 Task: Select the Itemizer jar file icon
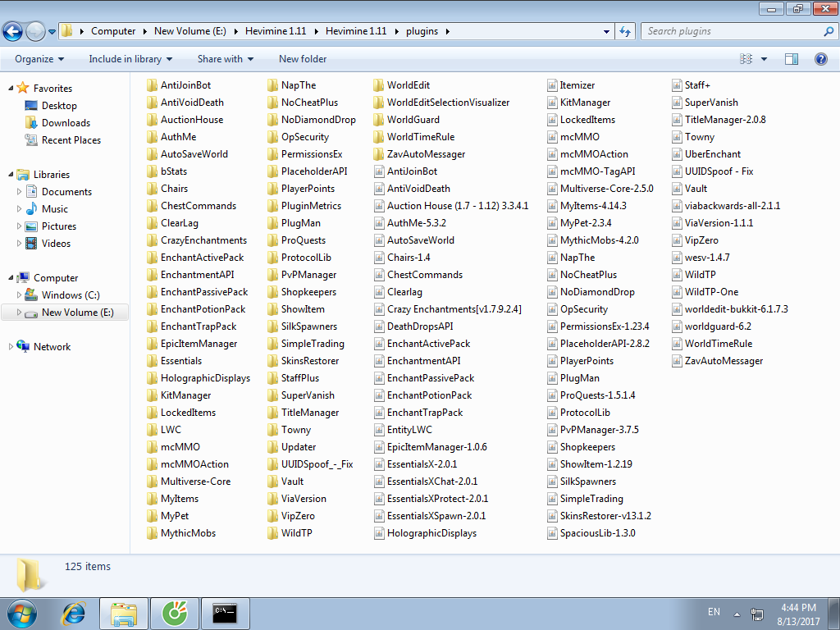point(552,85)
